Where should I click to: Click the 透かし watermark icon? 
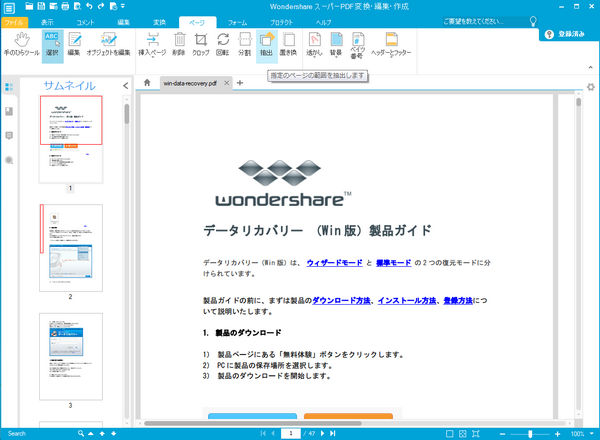tap(314, 45)
